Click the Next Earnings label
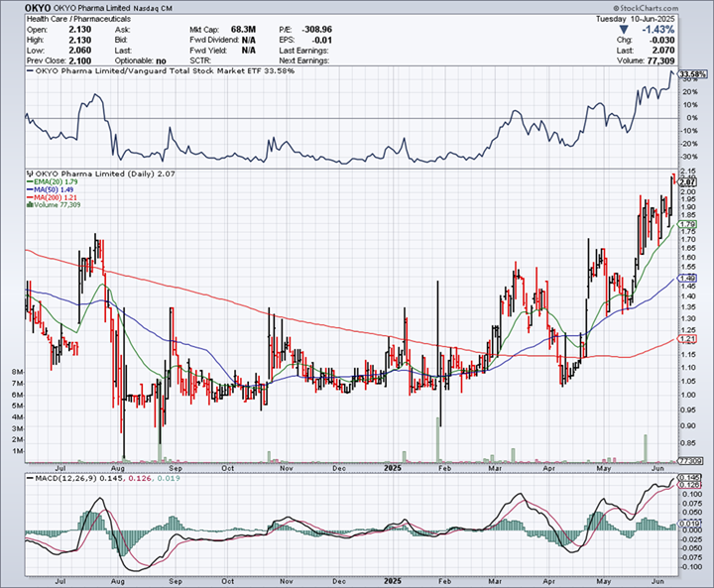714x588 pixels. (304, 61)
